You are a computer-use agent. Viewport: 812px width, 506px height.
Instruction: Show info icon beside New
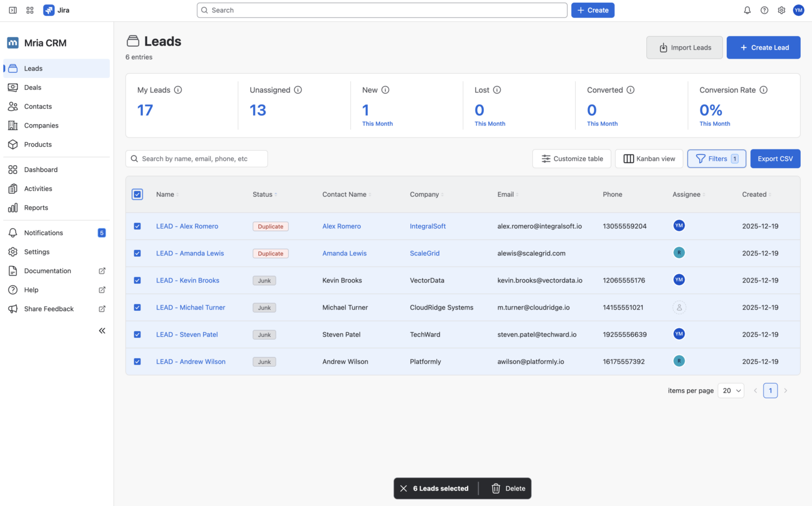[x=385, y=90]
